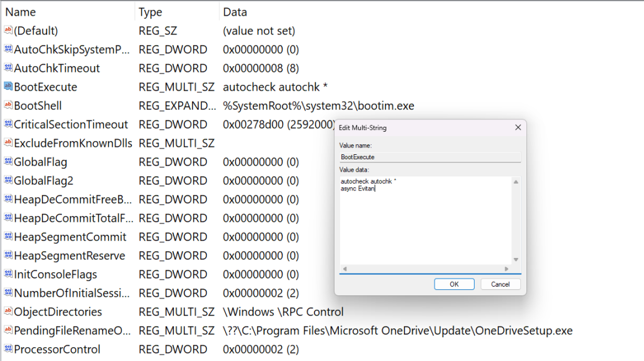Click the data 'autocheck autochk *' cell
Image resolution: width=644 pixels, height=361 pixels.
click(275, 87)
